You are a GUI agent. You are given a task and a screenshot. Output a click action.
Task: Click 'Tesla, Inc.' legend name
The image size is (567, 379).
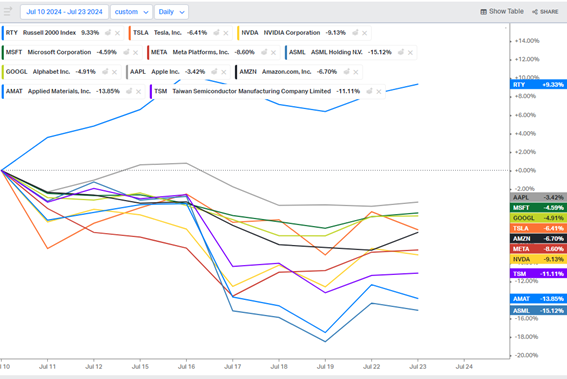[167, 33]
